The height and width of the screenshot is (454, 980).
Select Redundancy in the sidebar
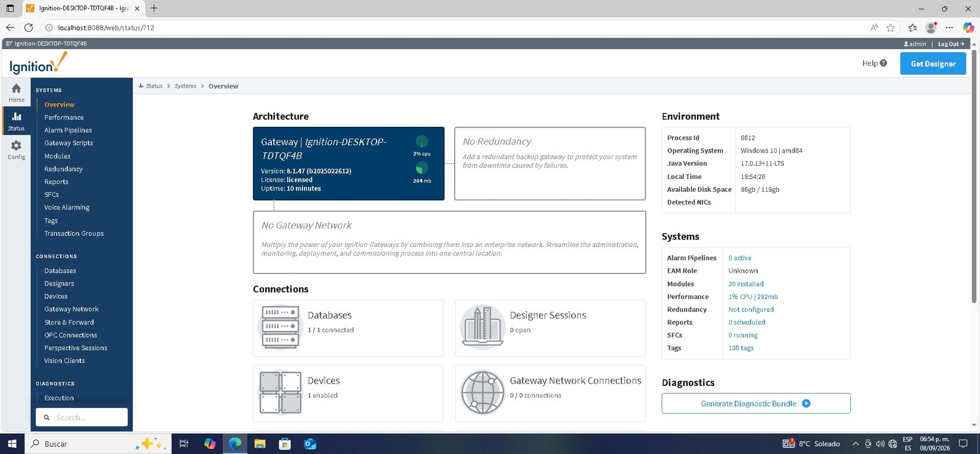[63, 169]
